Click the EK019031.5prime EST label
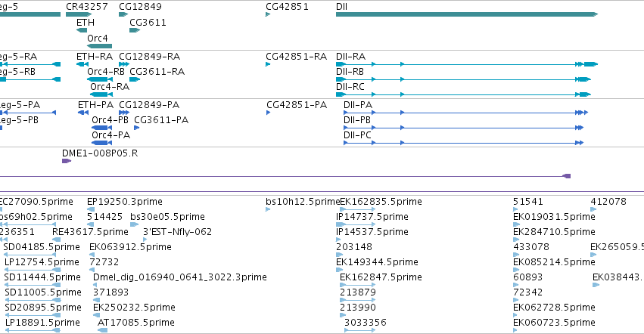Image resolution: width=644 pixels, height=334 pixels. [x=554, y=217]
